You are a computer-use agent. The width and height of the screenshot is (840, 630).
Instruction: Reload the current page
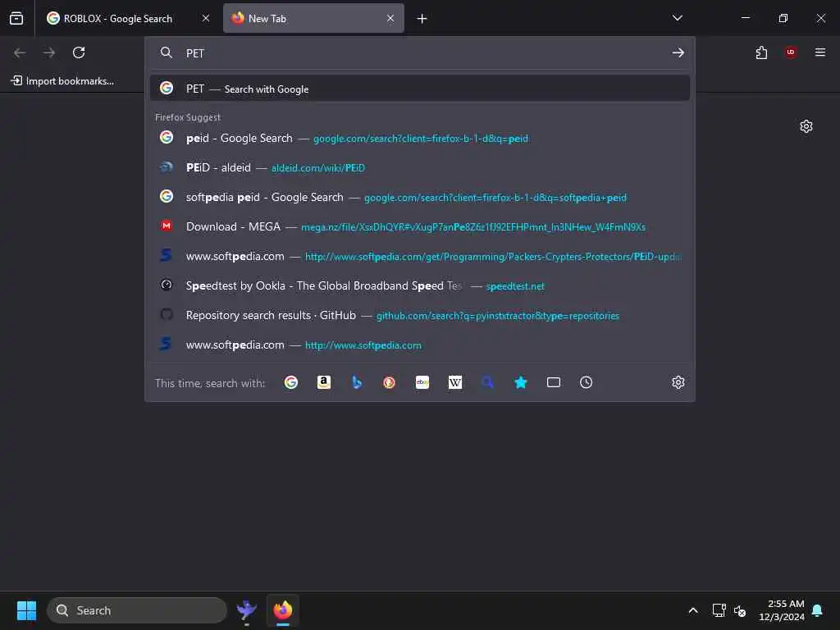[x=79, y=52]
